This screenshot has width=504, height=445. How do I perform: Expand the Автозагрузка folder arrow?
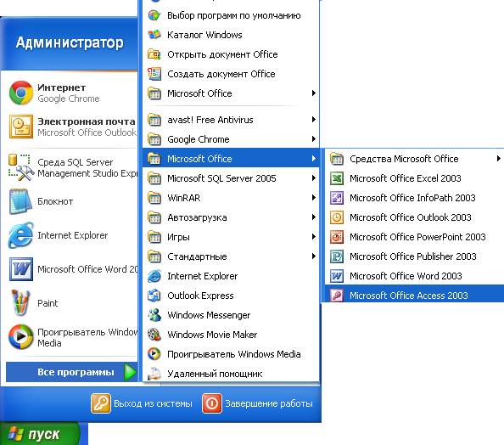[x=314, y=217]
